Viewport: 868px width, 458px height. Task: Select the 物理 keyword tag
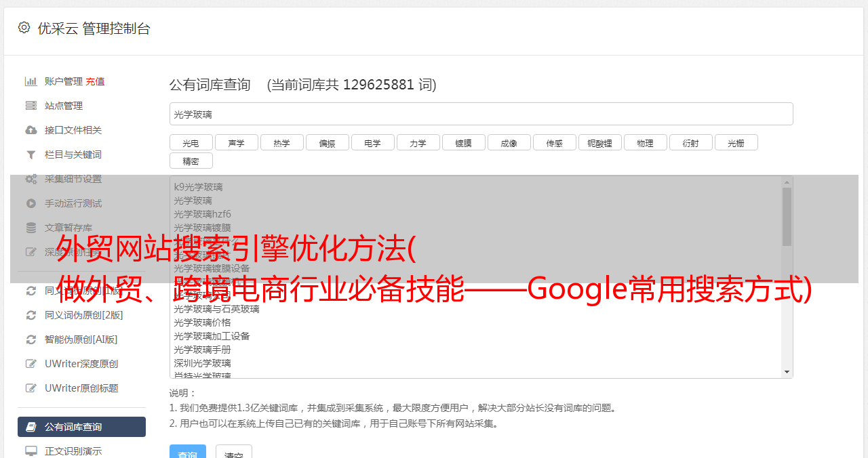point(645,142)
